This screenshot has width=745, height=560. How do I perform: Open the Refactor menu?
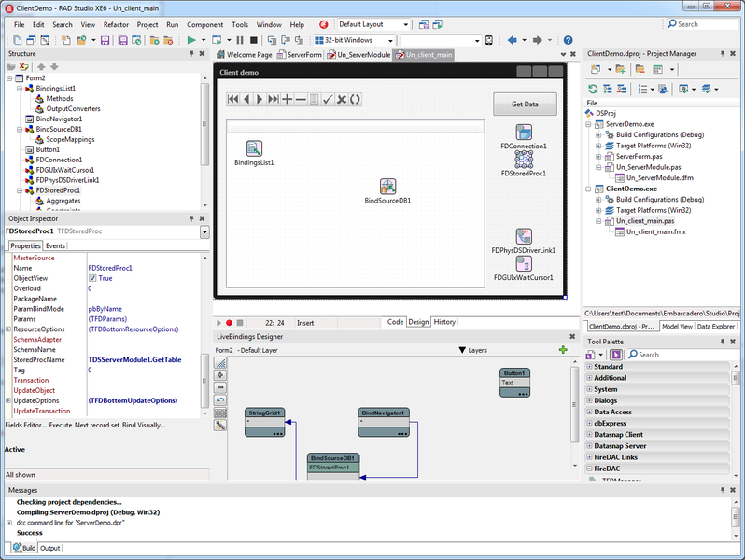pyautogui.click(x=116, y=24)
